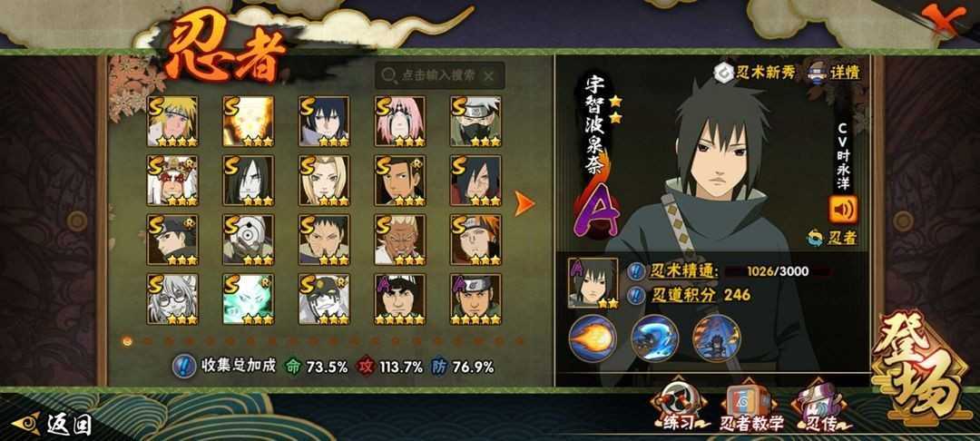Select the pink-haired ninja thumbnail
This screenshot has width=980, height=441.
click(400, 122)
